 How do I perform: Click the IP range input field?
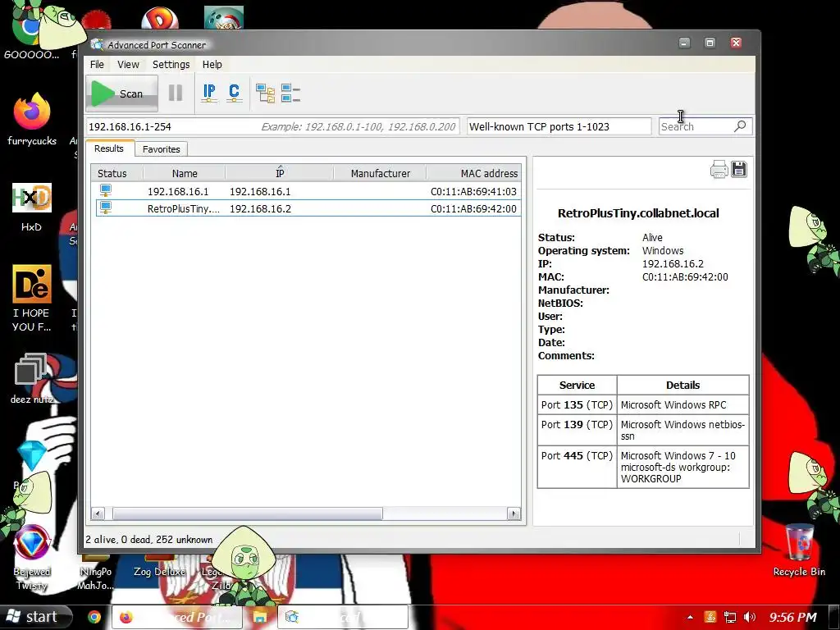pyautogui.click(x=272, y=126)
